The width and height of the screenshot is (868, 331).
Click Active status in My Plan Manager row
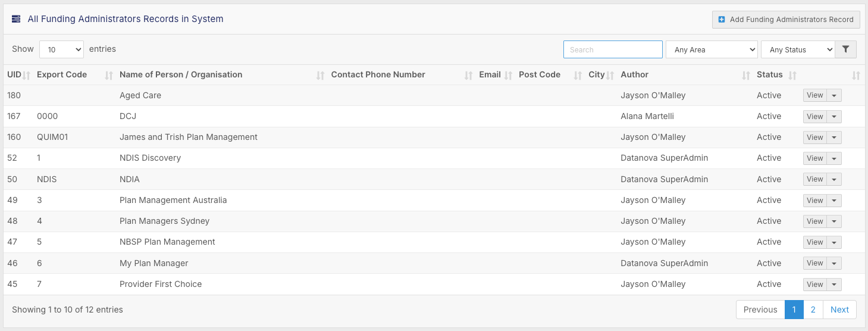[x=769, y=263]
